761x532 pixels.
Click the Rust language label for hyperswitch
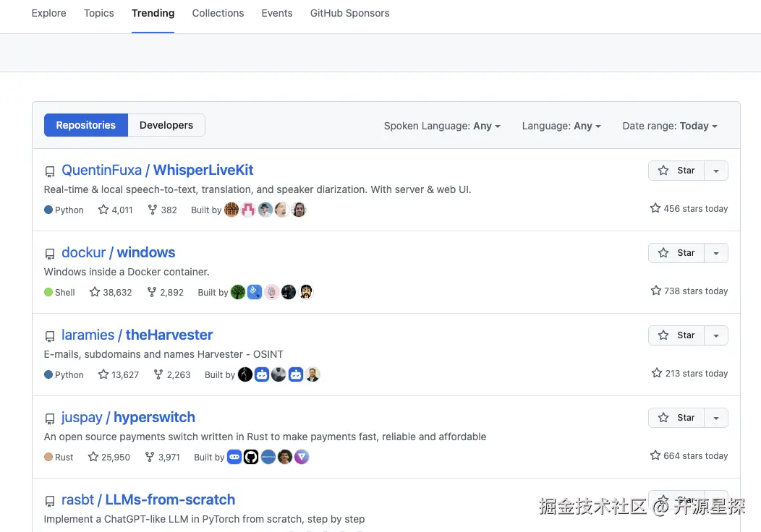59,458
